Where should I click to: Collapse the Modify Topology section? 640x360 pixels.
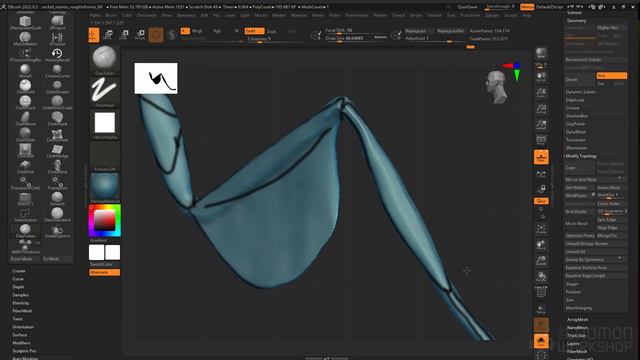pyautogui.click(x=581, y=156)
